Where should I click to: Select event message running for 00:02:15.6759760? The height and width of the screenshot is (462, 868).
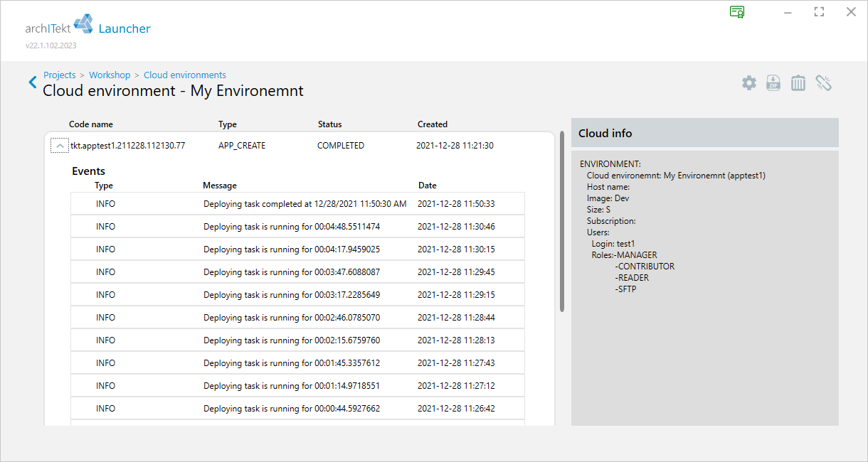tap(292, 340)
